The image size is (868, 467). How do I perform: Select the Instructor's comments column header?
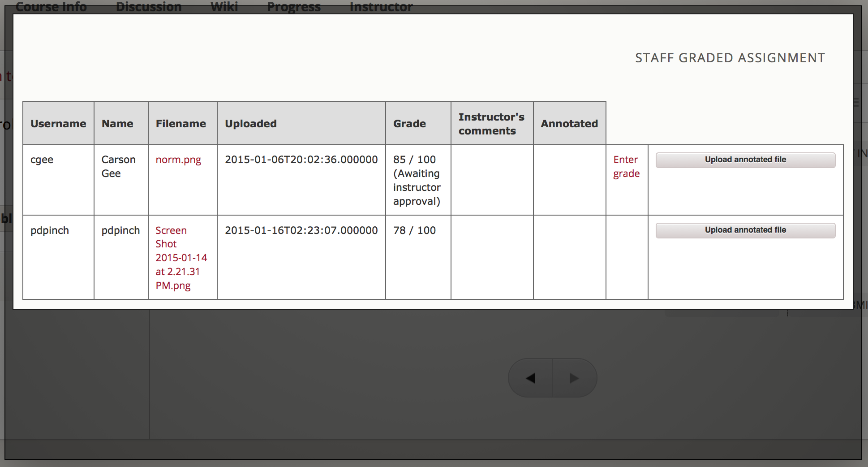pyautogui.click(x=492, y=124)
